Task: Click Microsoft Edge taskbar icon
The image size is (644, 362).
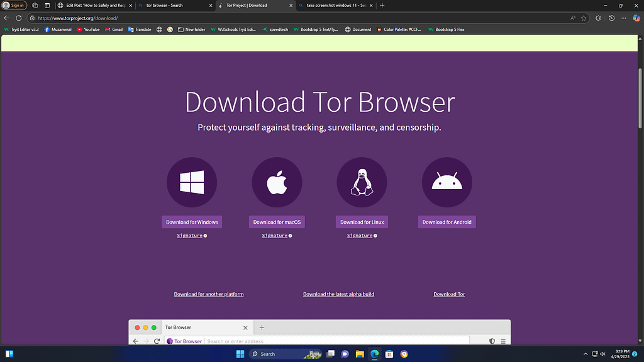Action: coord(375,354)
